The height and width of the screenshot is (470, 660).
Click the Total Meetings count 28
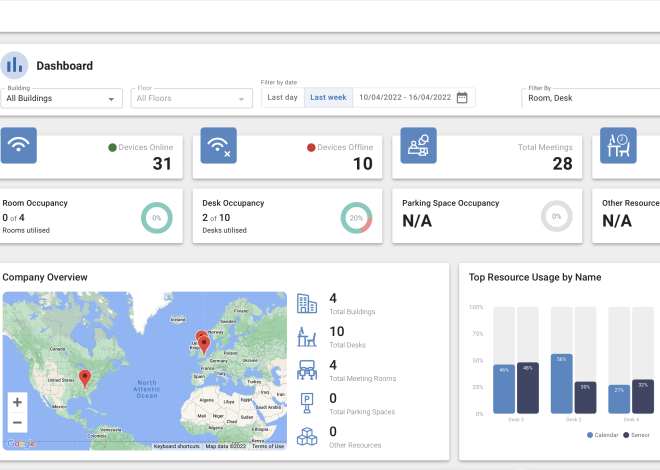(562, 164)
